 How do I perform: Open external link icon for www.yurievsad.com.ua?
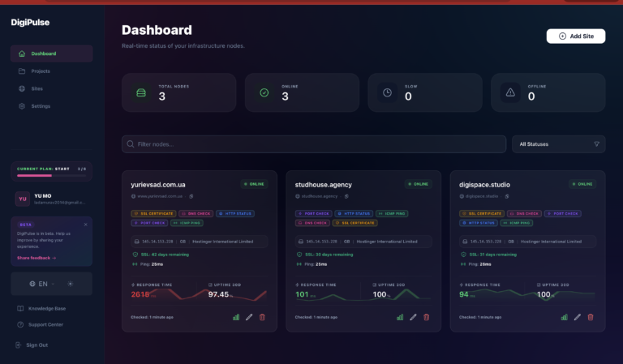coord(191,196)
